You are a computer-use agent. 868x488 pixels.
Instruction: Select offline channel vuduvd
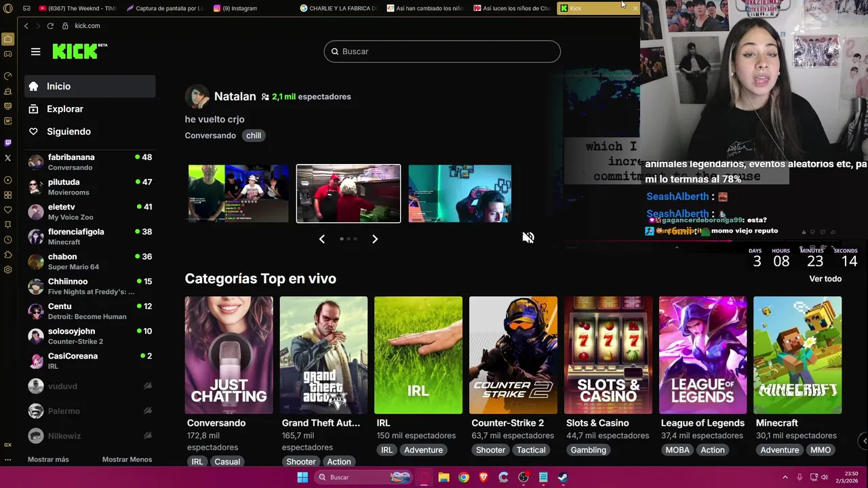pyautogui.click(x=90, y=386)
